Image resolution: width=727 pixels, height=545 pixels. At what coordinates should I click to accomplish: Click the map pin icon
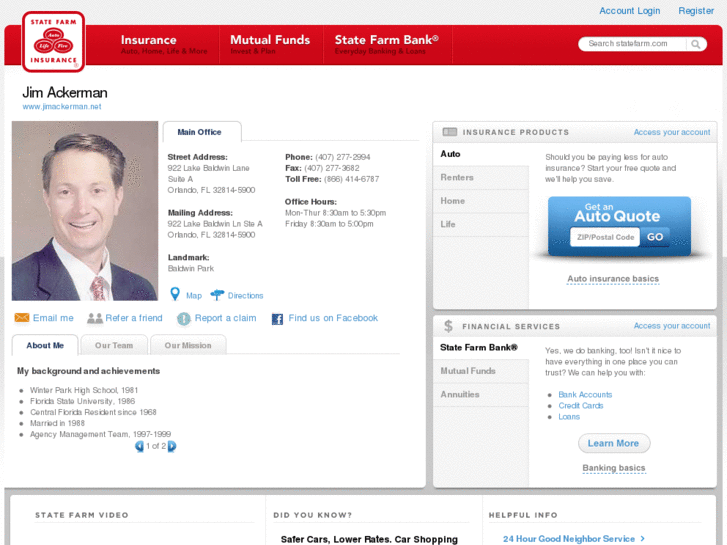175,294
